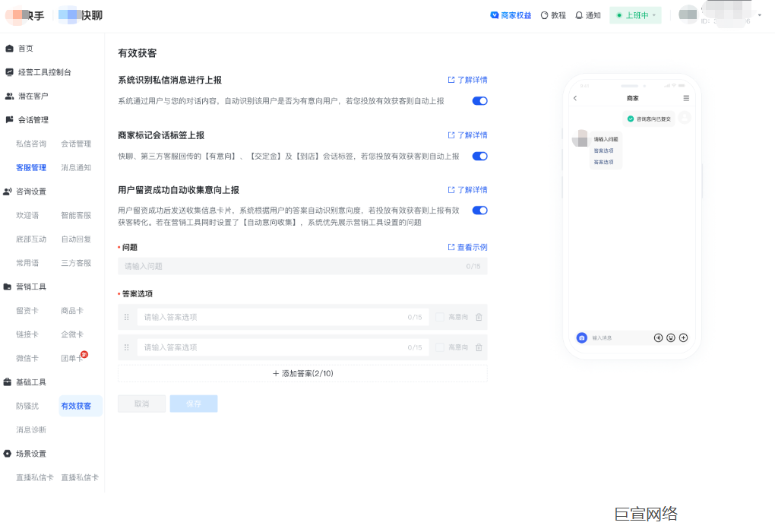Click the camera icon in chat input preview
Viewport: 775px width, 532px height.
(580, 337)
